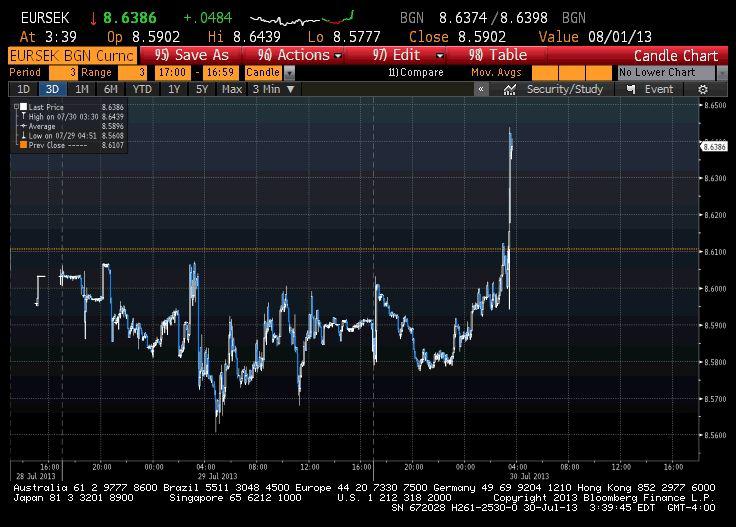Click the Prev Close 8.6107 legend row
Image resolution: width=736 pixels, height=527 pixels.
pyautogui.click(x=72, y=145)
